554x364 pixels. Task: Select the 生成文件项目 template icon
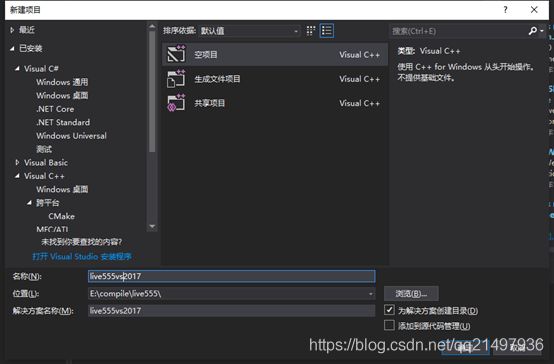click(176, 78)
